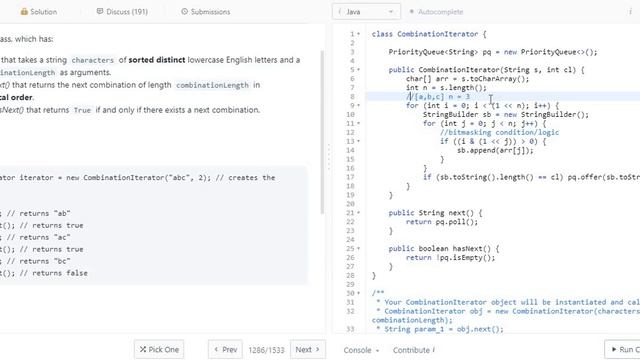Screen dimensions: 640x360
Task: Collapse comment fold arrow at line 30
Action: point(359,293)
